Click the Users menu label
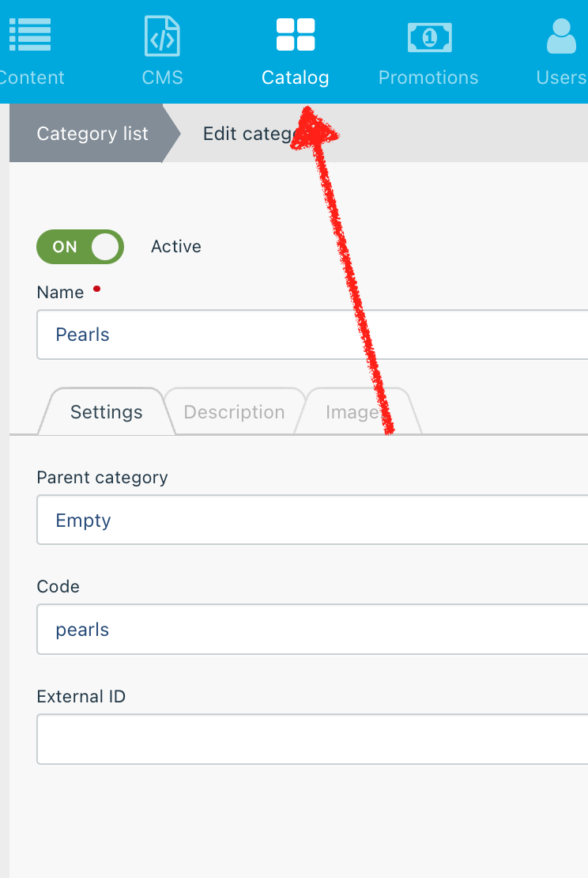Viewport: 588px width, 878px height. [561, 78]
